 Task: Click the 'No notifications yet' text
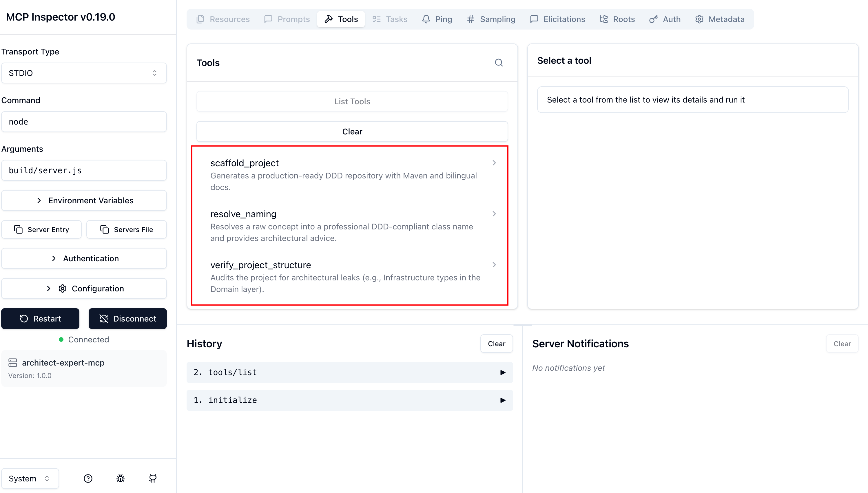[x=568, y=368]
